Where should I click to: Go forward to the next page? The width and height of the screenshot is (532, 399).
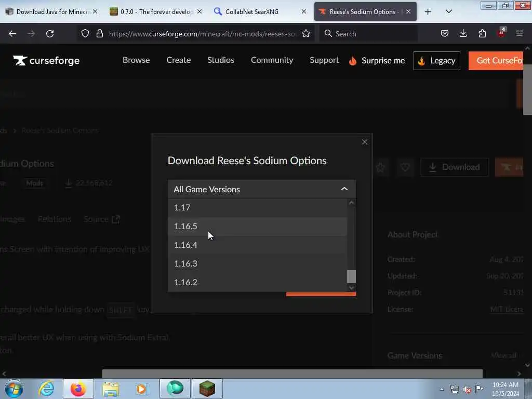coord(31,34)
